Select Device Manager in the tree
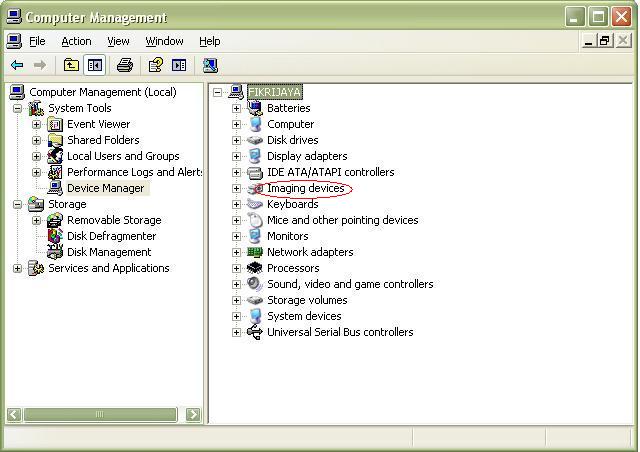 106,188
